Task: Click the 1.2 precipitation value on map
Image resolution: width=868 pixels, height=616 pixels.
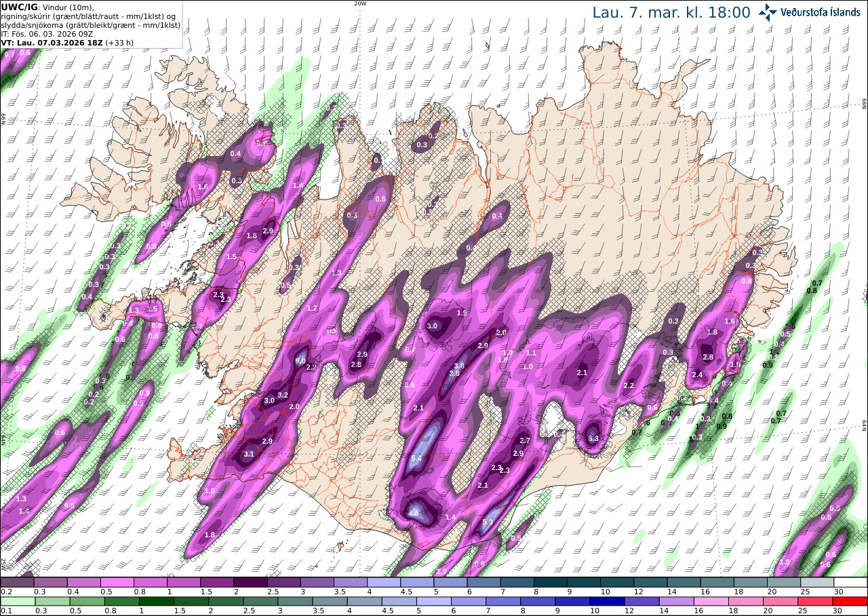Action: [x=313, y=309]
